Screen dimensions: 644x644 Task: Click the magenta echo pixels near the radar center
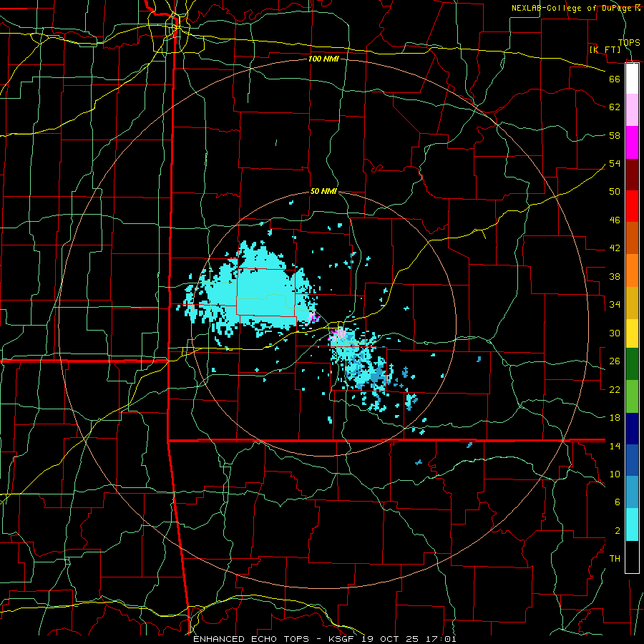click(314, 318)
